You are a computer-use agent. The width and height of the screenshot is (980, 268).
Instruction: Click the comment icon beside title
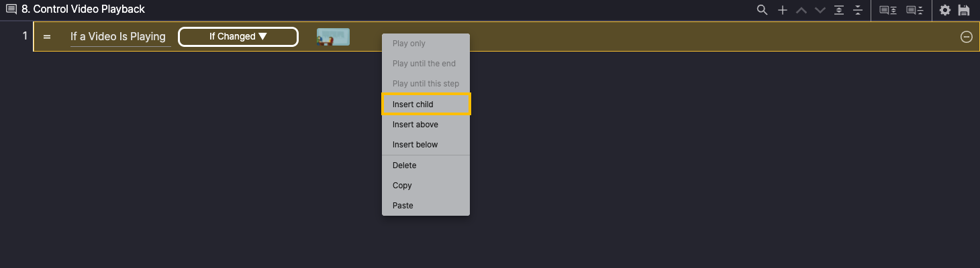tap(11, 9)
